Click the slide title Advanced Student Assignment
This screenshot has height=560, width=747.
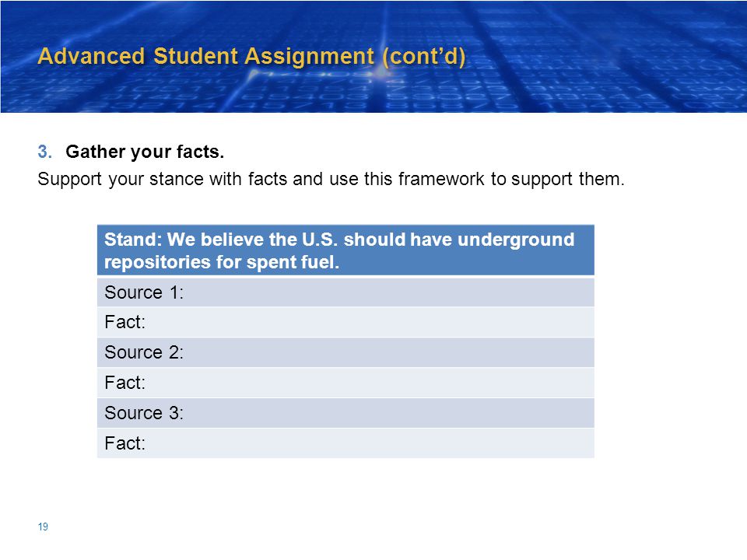(251, 56)
